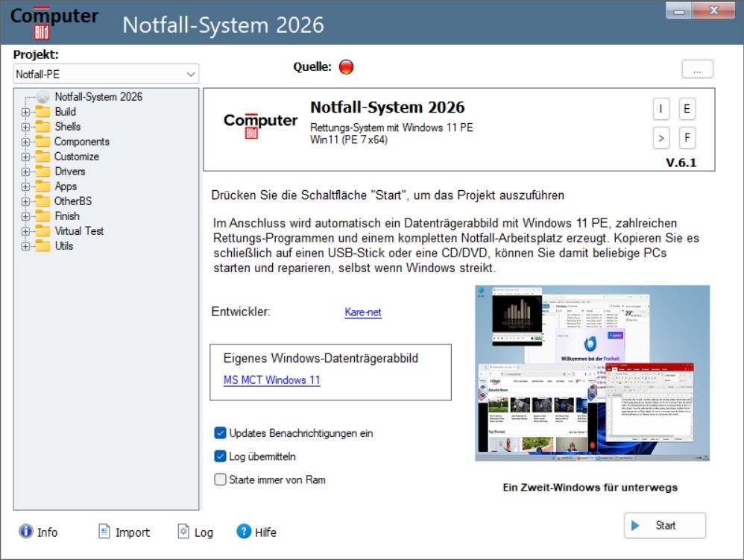Screen dimensions: 744x560
Task: Click the Virtual Test folder icon
Action: (42, 231)
